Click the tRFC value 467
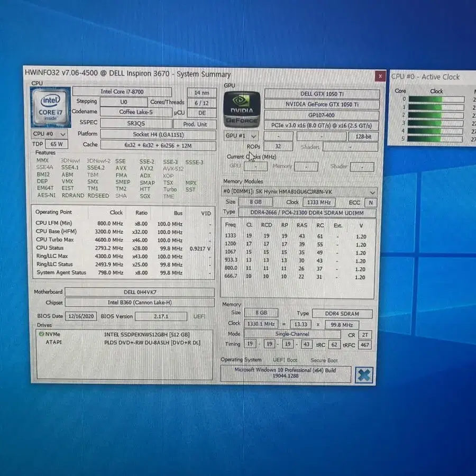The width and height of the screenshot is (476, 476). coord(364,345)
